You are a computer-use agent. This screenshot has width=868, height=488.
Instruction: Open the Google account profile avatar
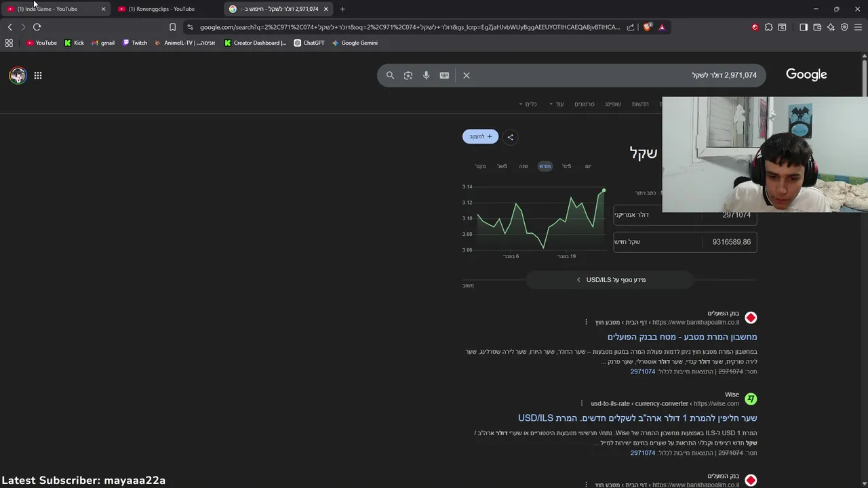pyautogui.click(x=18, y=75)
